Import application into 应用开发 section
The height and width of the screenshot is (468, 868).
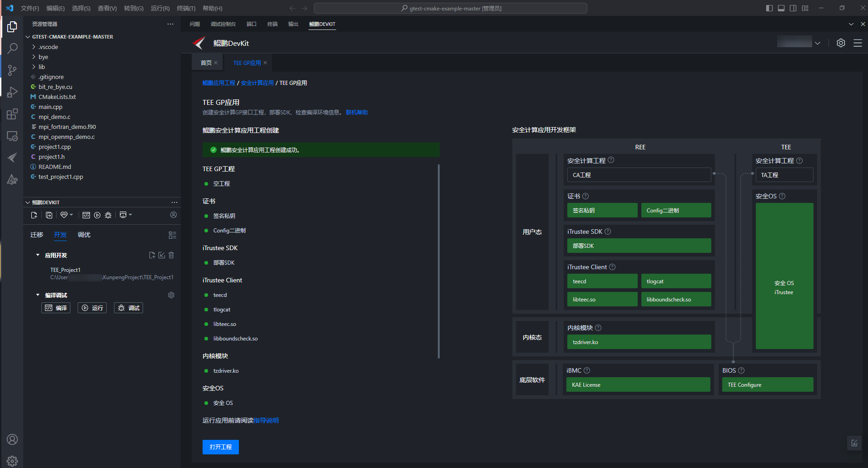[x=162, y=255]
